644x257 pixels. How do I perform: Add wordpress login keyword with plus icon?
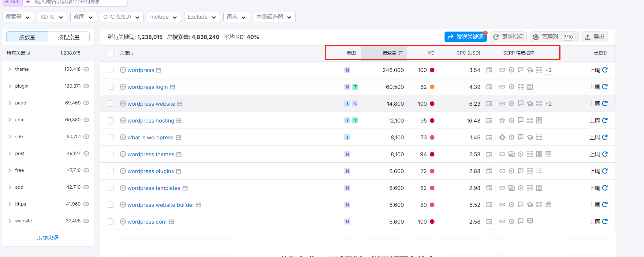pyautogui.click(x=123, y=87)
